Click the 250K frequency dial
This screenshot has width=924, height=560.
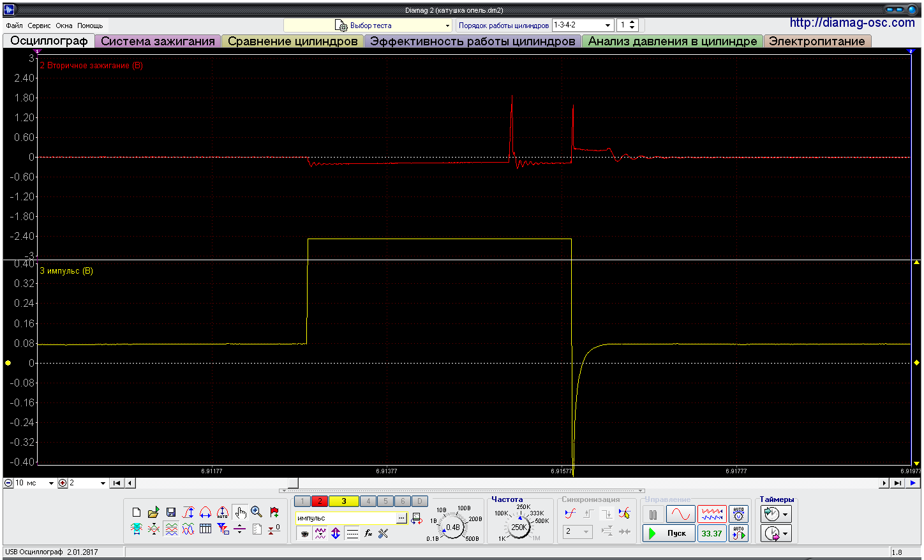(519, 527)
